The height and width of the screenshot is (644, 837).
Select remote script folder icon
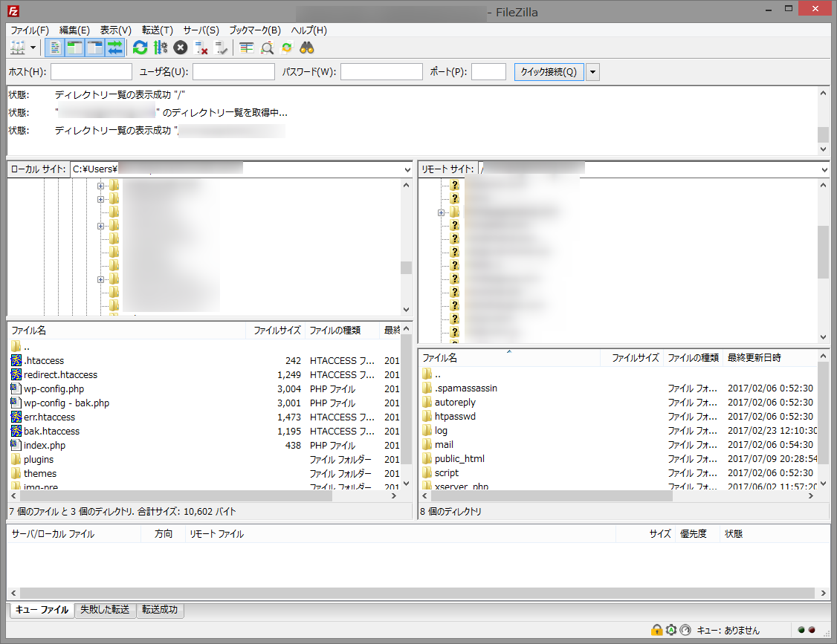(427, 472)
